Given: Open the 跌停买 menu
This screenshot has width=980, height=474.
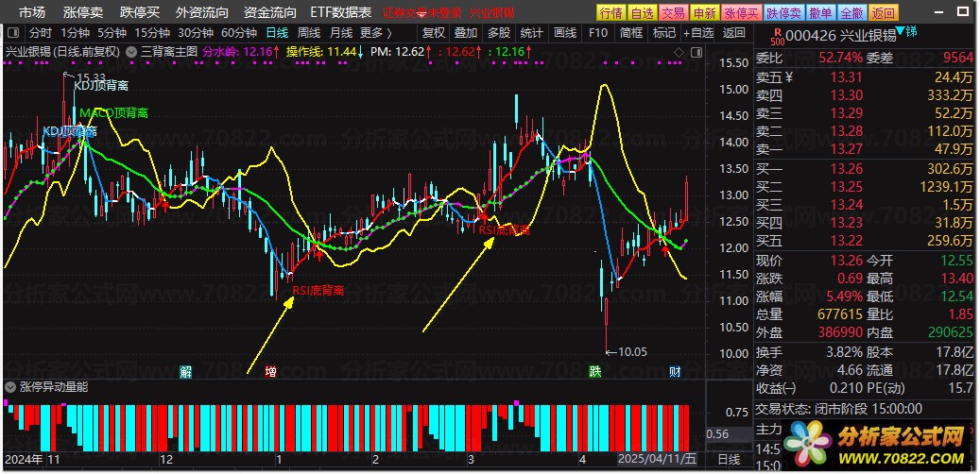Looking at the screenshot, I should click(140, 12).
